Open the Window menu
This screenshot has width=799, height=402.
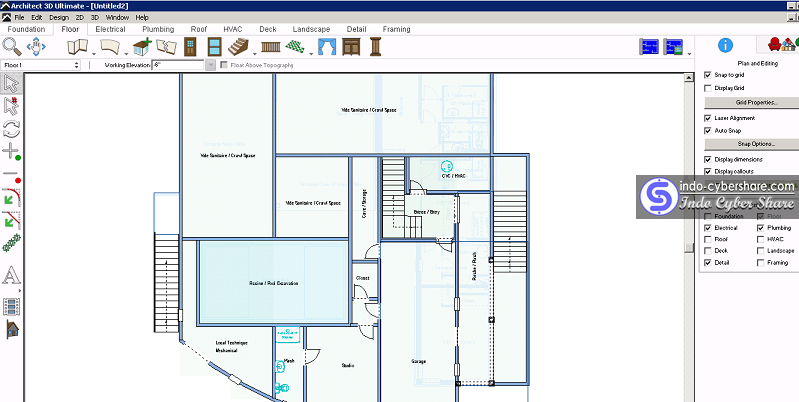click(117, 17)
